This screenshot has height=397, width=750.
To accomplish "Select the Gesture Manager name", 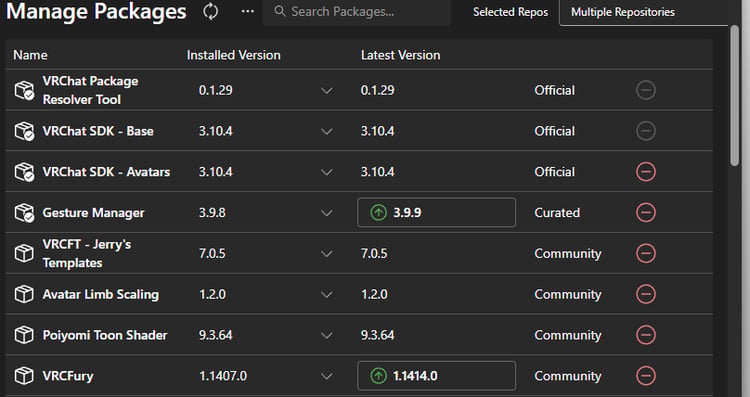I will click(93, 213).
